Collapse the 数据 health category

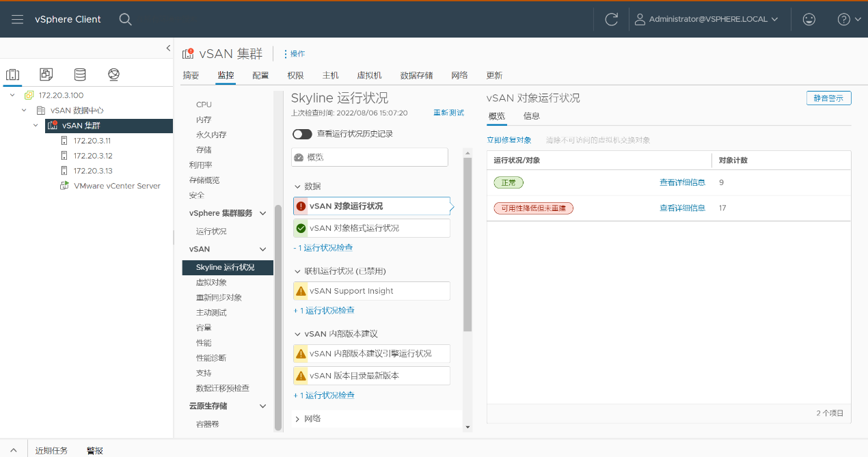coord(297,186)
